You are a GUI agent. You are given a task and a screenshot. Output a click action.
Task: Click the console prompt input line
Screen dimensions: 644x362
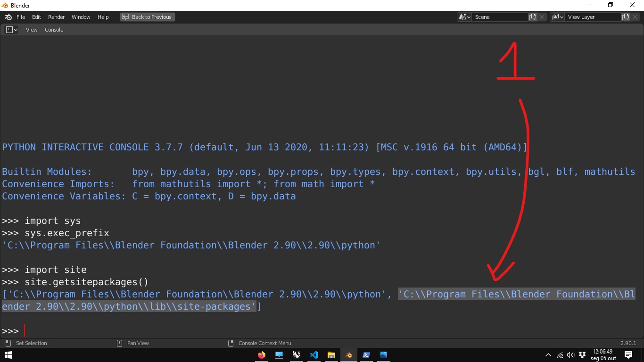pyautogui.click(x=189, y=331)
